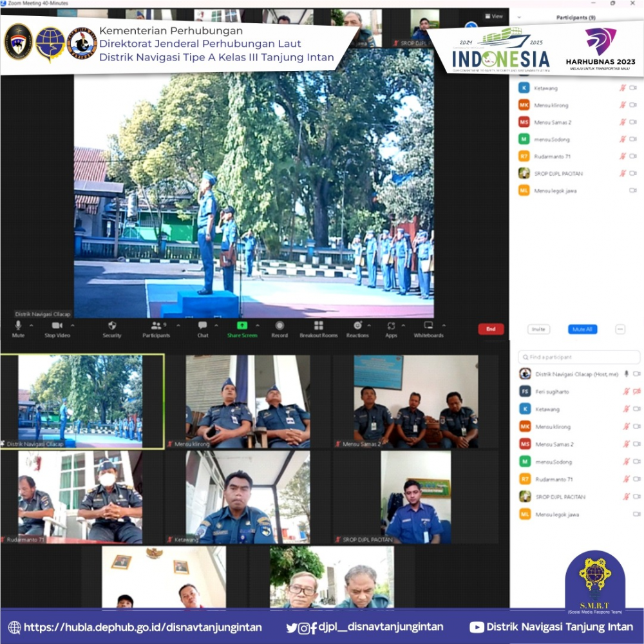Click the blue Mute All button
The width and height of the screenshot is (644, 644).
point(582,329)
